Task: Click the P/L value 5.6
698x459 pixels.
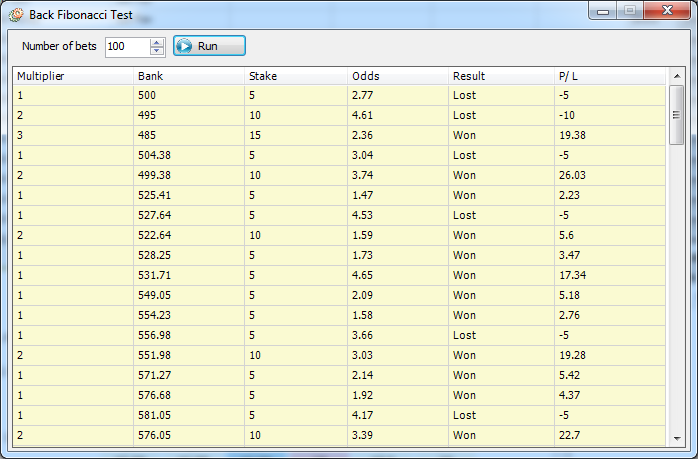Action: point(566,236)
